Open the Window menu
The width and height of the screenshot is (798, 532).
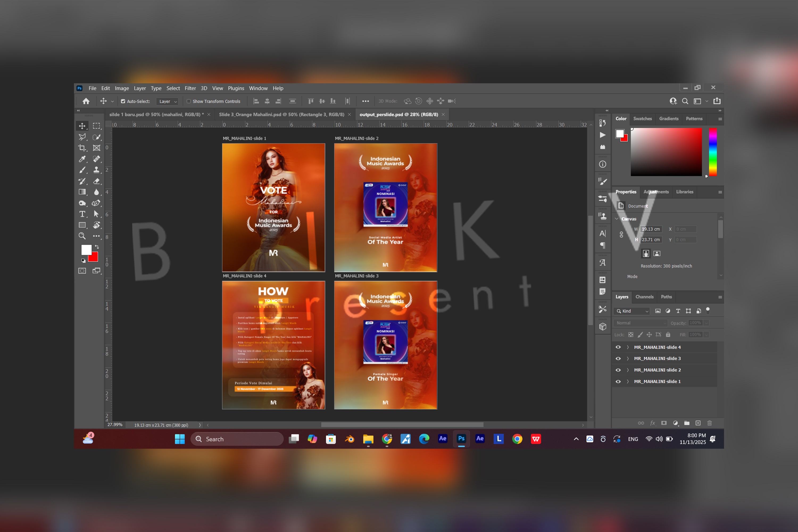[x=258, y=88]
